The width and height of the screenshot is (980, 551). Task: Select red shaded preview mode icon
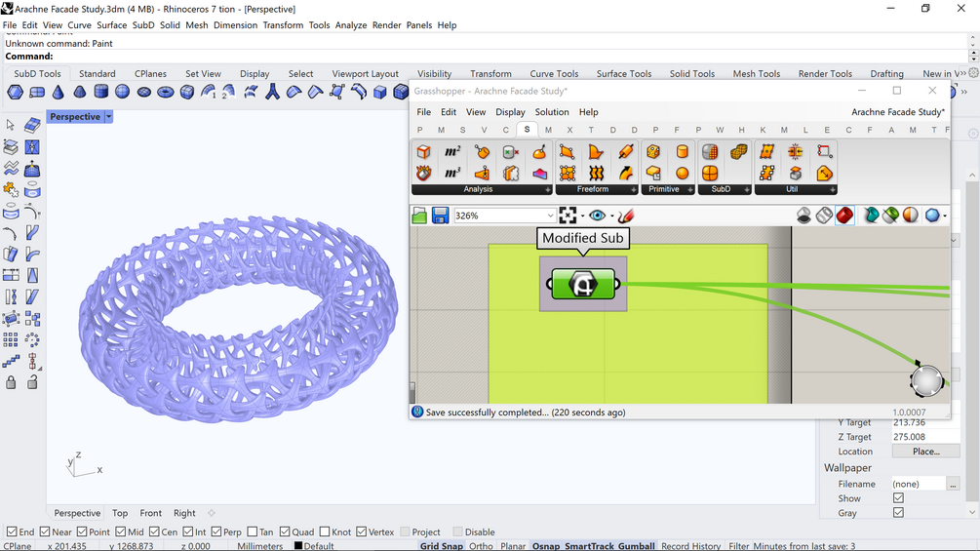click(844, 216)
